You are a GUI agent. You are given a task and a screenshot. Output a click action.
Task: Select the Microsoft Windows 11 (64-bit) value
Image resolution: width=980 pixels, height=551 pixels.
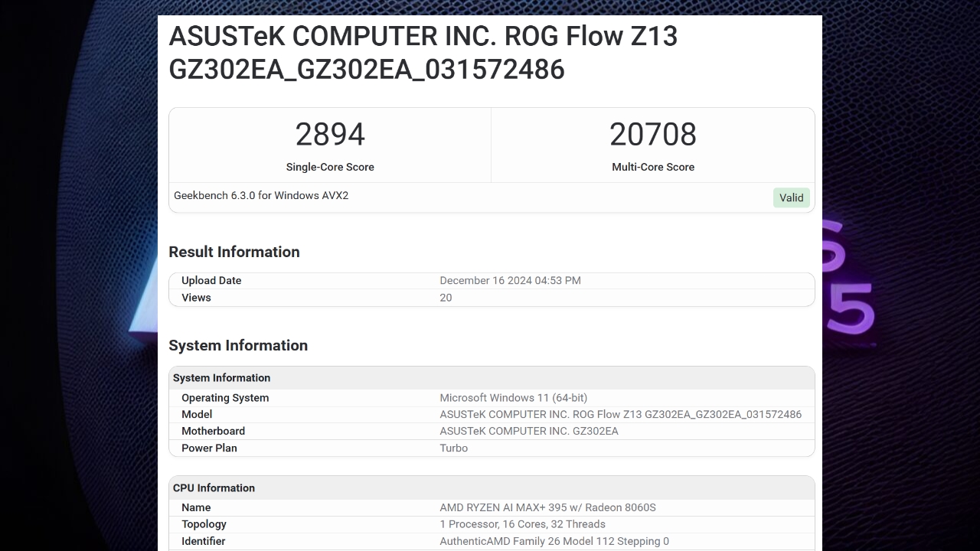[x=514, y=398]
